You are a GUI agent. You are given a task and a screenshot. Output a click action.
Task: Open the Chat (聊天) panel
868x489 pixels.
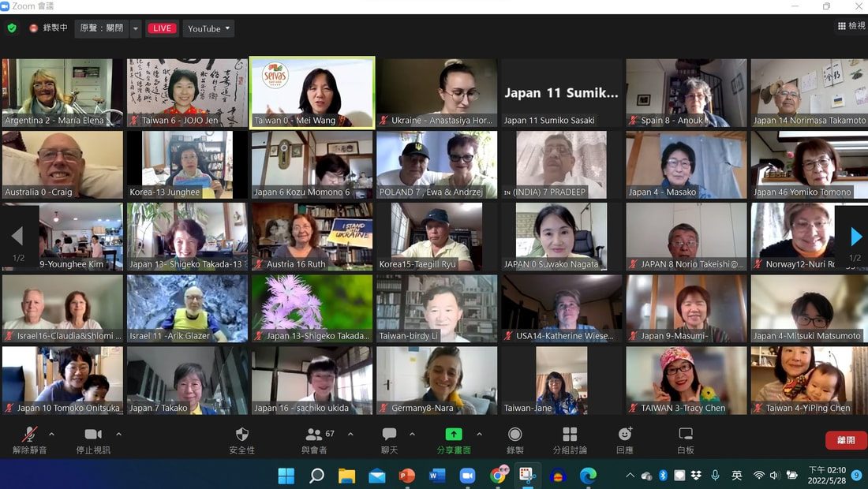tap(389, 441)
